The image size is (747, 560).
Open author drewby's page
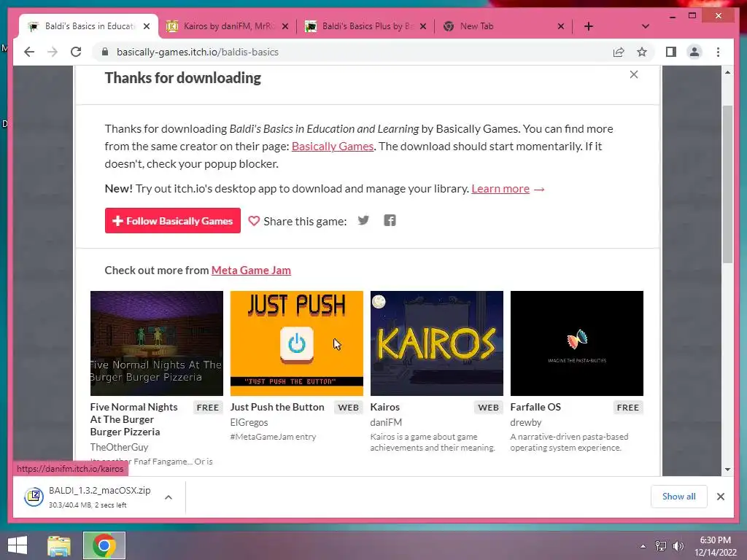526,422
